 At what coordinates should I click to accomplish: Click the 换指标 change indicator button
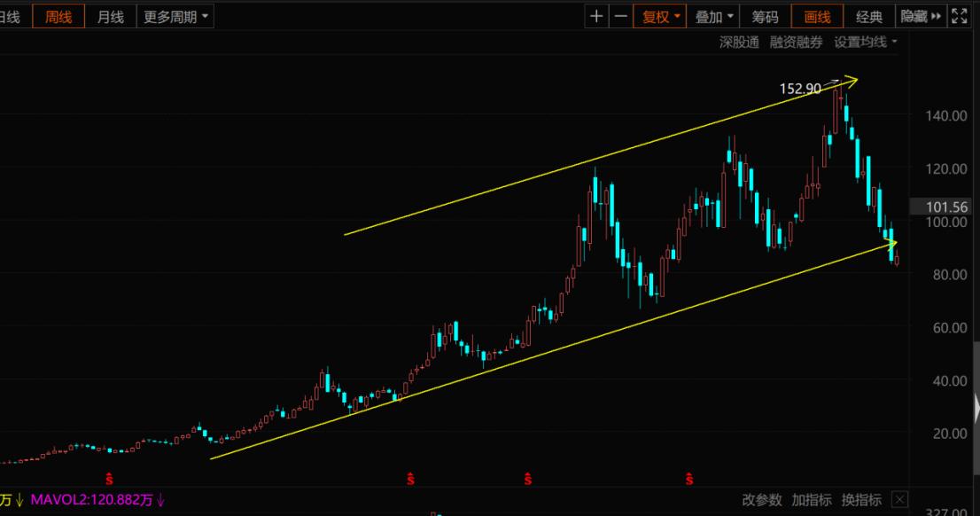(x=861, y=500)
